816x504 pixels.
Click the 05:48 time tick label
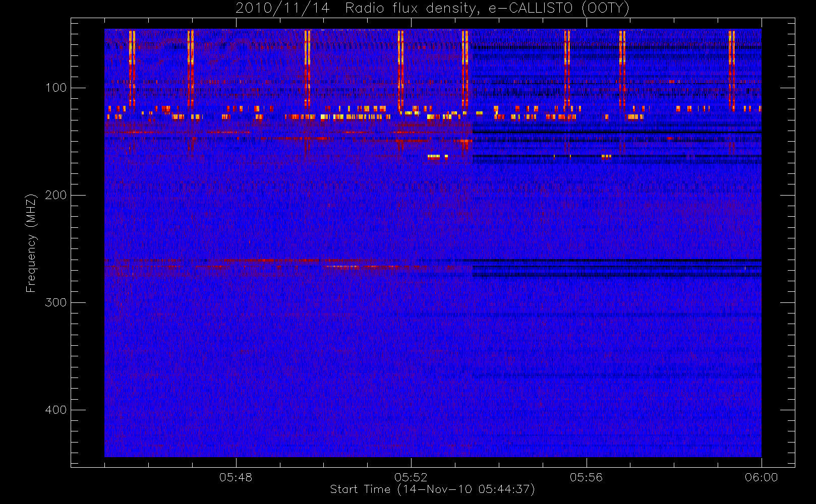tap(236, 477)
